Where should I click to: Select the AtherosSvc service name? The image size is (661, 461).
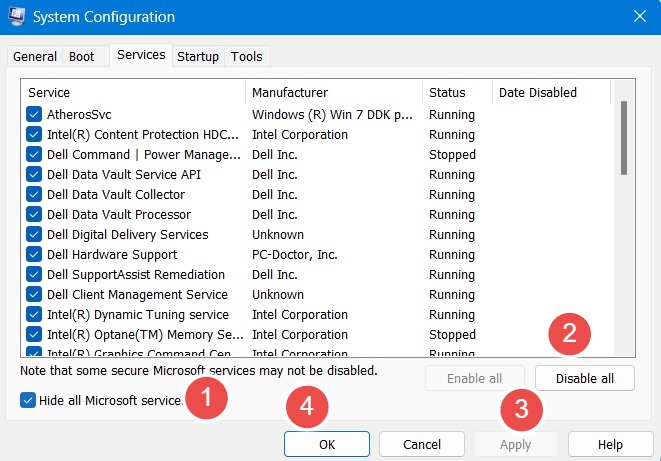[x=79, y=115]
